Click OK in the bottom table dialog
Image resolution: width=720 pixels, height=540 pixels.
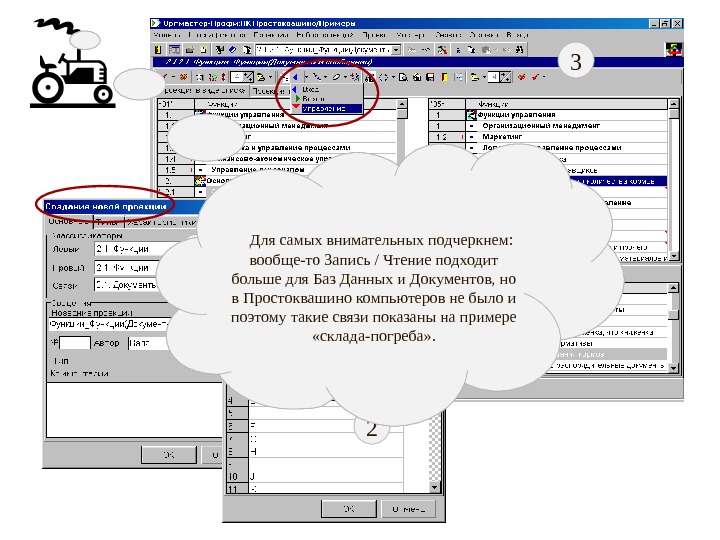coord(349,509)
